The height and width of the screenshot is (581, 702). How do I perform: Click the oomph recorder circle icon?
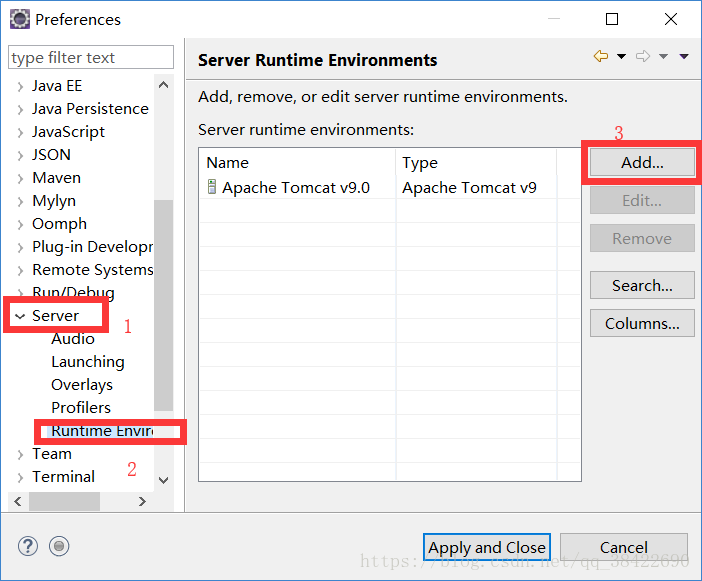tap(59, 546)
